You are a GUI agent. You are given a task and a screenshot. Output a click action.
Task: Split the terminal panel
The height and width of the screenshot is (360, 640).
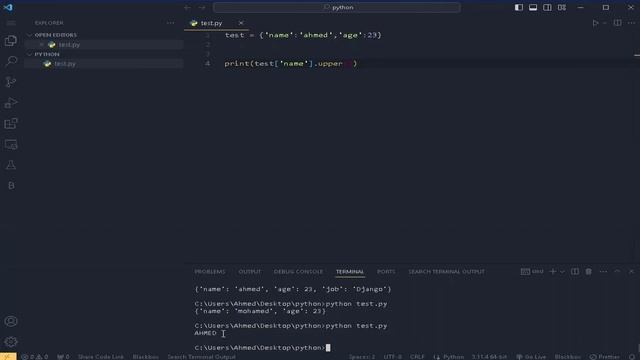[x=575, y=271]
